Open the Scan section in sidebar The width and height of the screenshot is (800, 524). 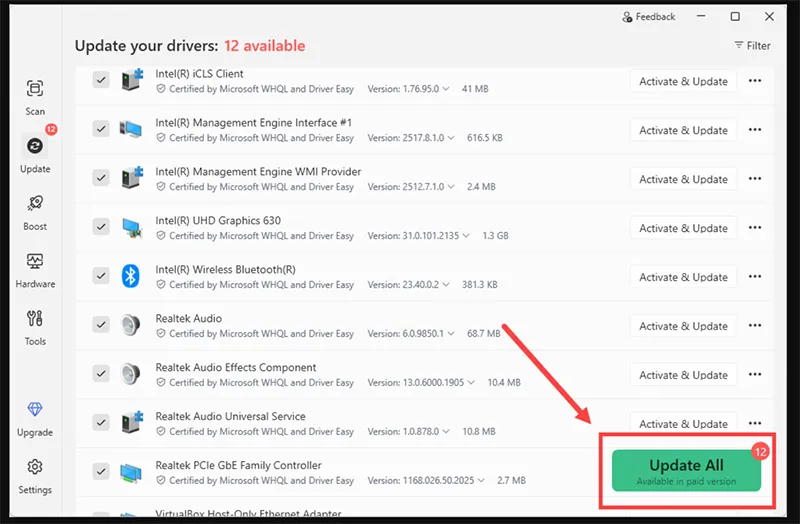[x=35, y=95]
